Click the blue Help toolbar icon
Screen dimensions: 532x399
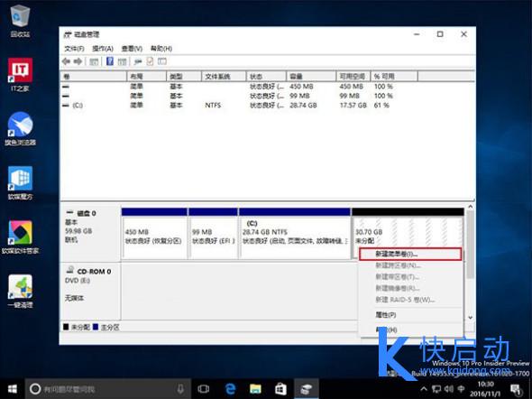coord(110,61)
